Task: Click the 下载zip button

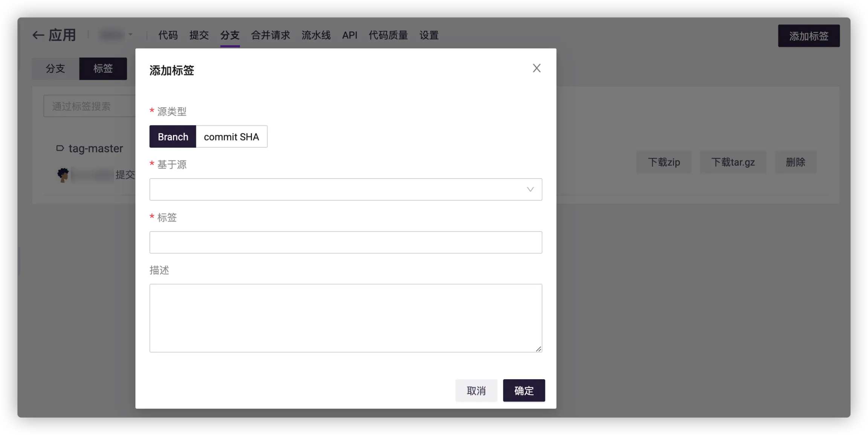Action: pos(664,162)
